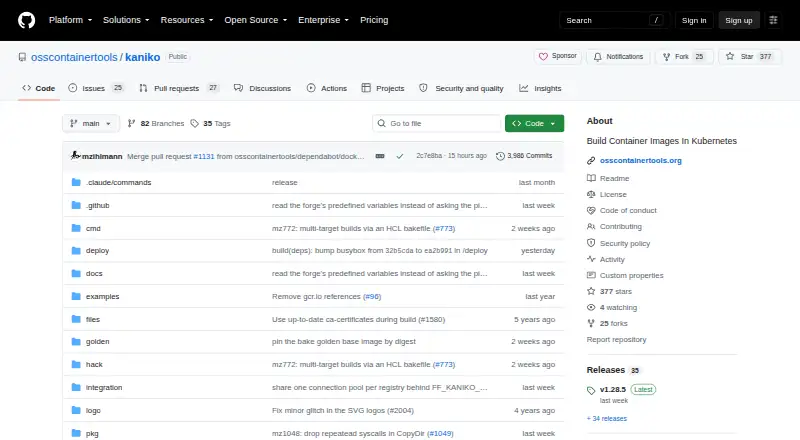Expand the Open Source menu

click(256, 20)
